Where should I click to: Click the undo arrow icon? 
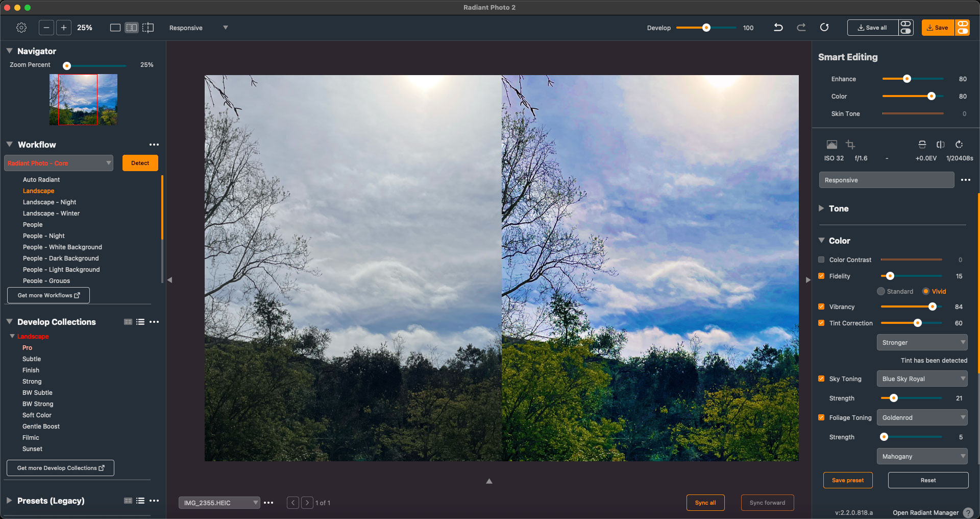[x=778, y=28]
